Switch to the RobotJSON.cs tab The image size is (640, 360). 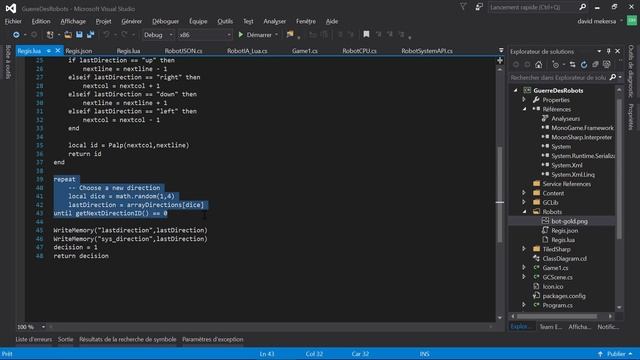183,51
